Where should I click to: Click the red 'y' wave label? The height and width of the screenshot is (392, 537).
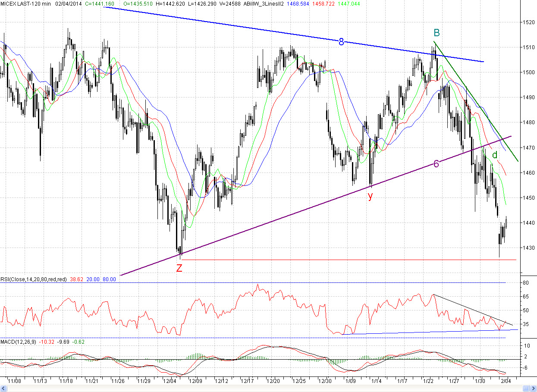tap(370, 196)
